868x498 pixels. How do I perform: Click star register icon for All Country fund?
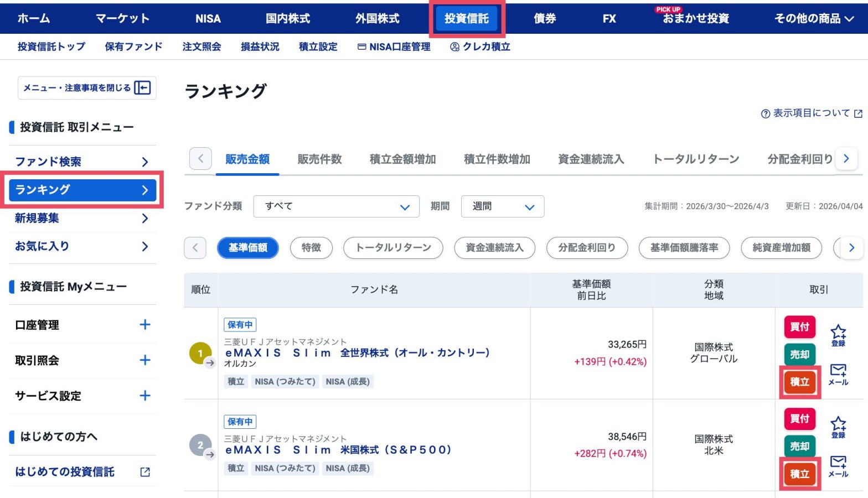[x=838, y=334]
